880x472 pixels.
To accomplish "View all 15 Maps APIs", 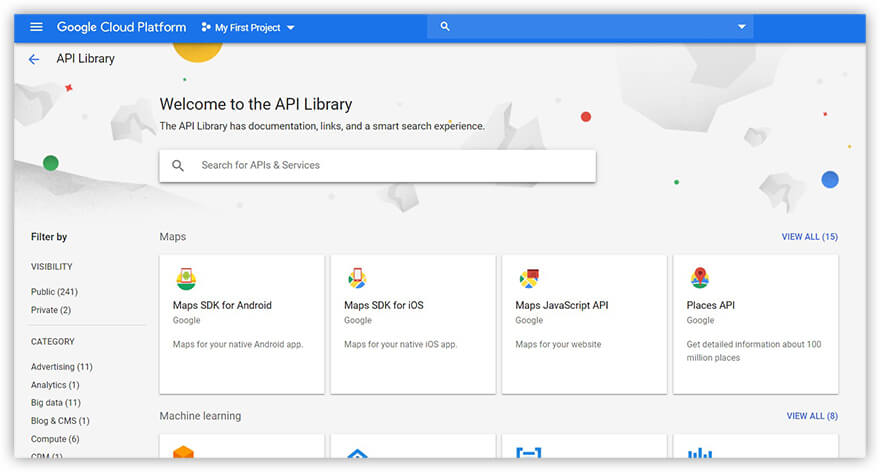I will 809,237.
